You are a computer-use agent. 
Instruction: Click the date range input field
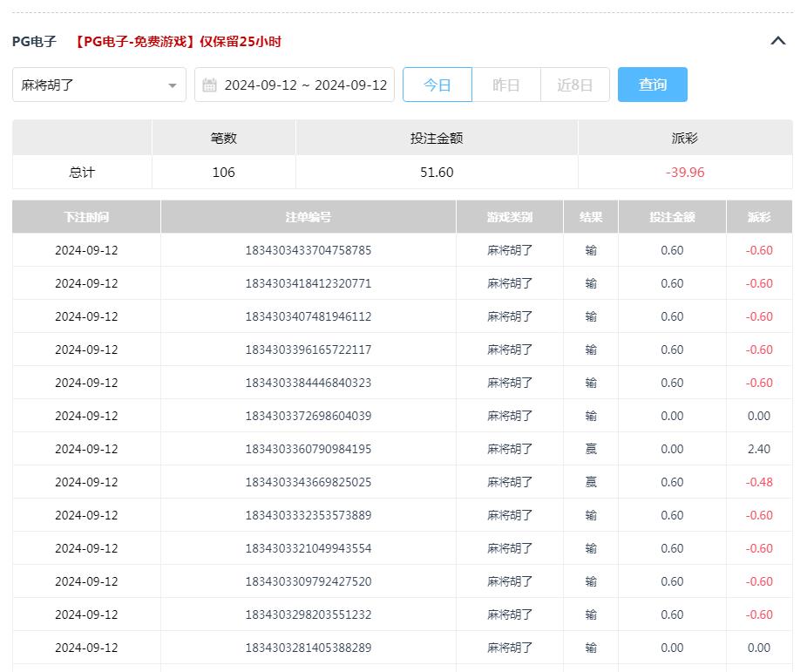305,85
